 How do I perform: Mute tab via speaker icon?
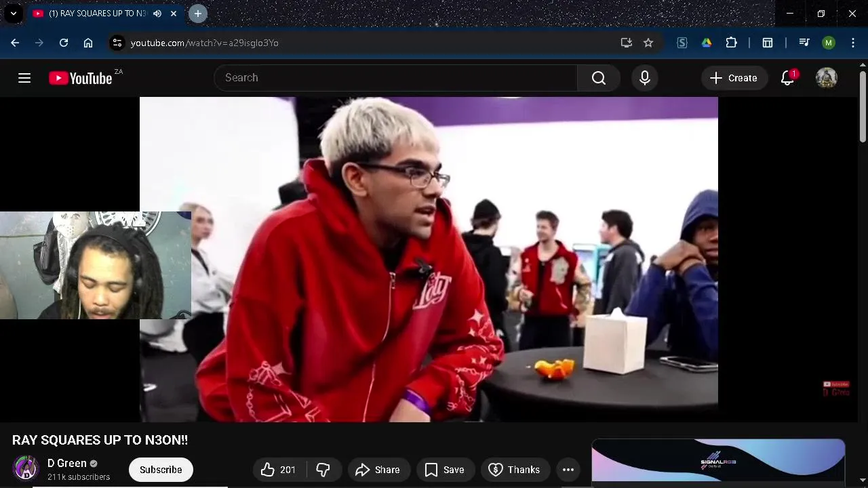pos(157,14)
